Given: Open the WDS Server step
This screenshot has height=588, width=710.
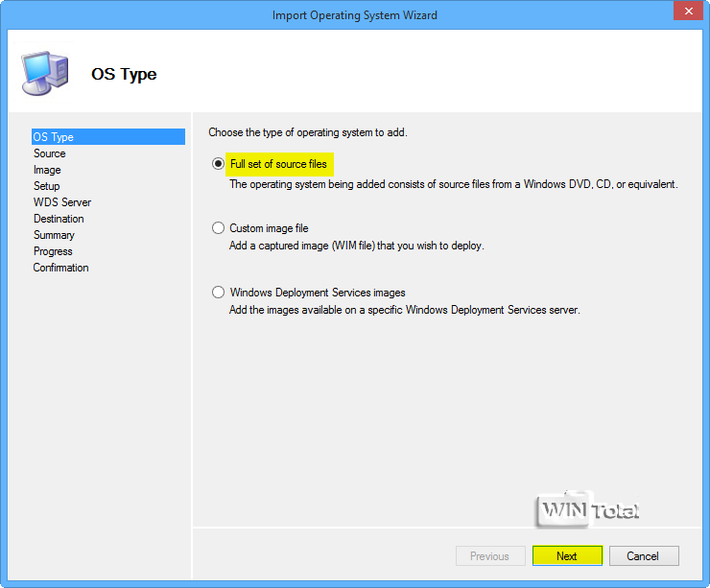Looking at the screenshot, I should [62, 202].
